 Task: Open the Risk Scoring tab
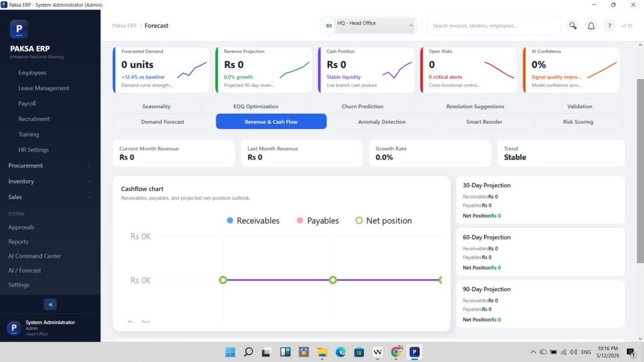pos(578,122)
